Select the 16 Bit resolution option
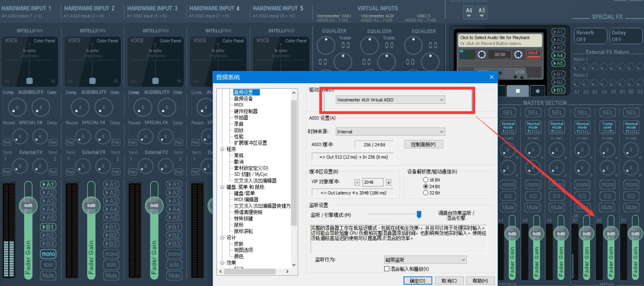The height and width of the screenshot is (286, 644). tap(426, 180)
